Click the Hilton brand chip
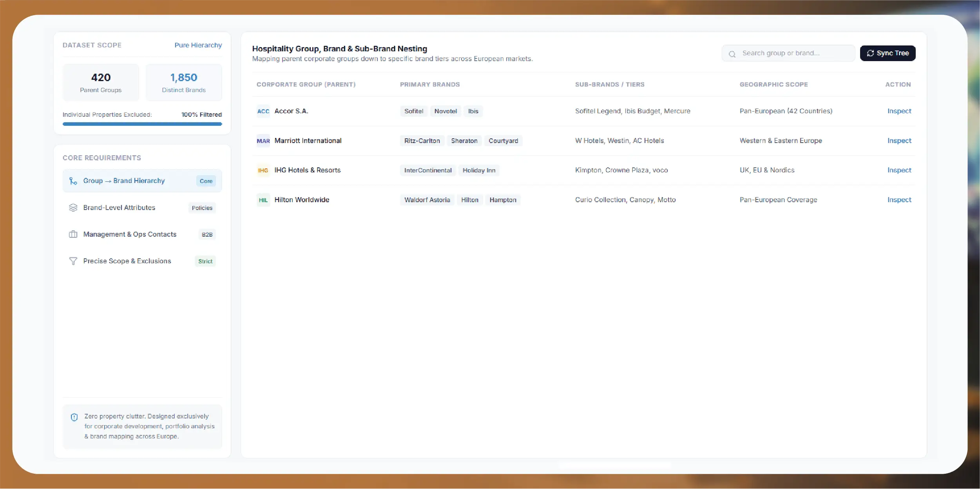The height and width of the screenshot is (489, 980). pyautogui.click(x=470, y=200)
